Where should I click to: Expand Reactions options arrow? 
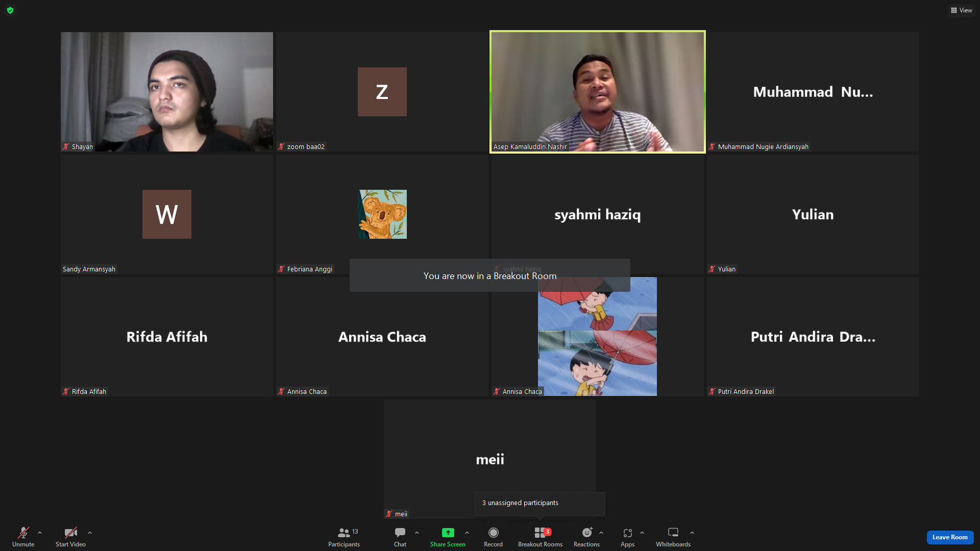click(601, 533)
